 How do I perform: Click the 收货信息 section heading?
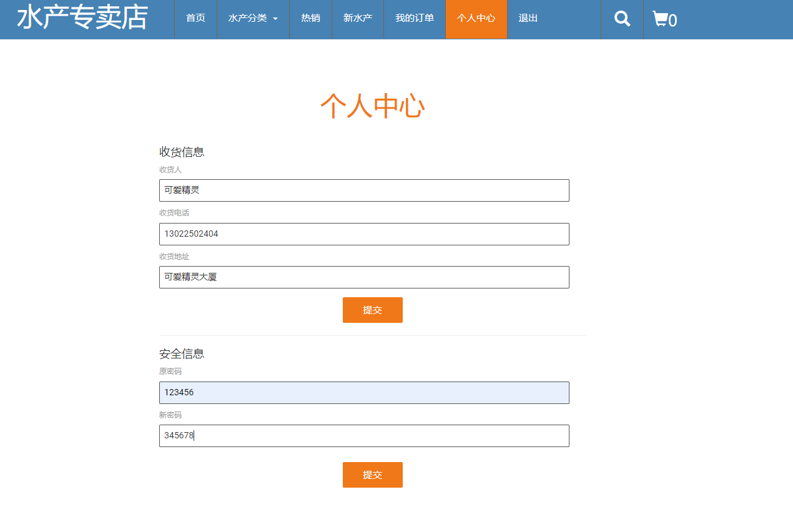(181, 151)
